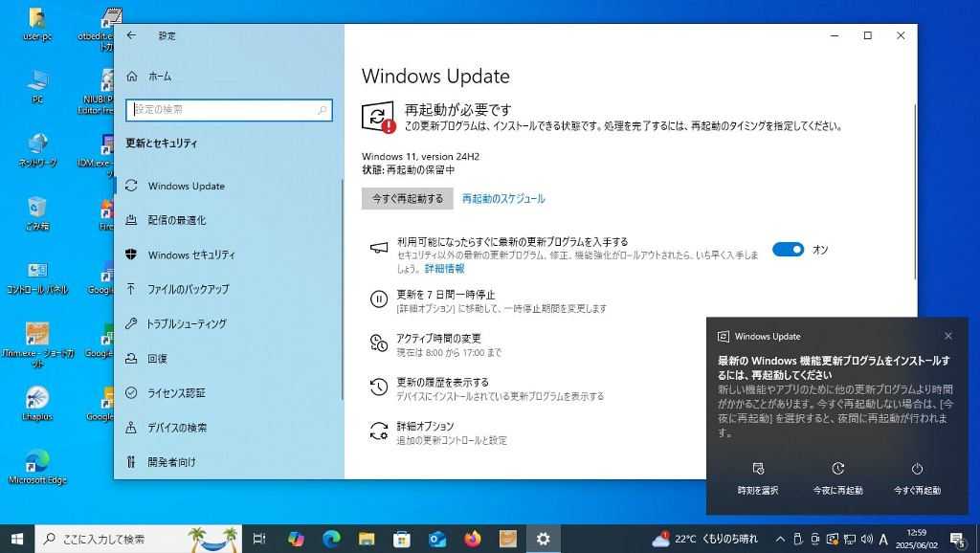Open Task View from the taskbar

[x=258, y=539]
